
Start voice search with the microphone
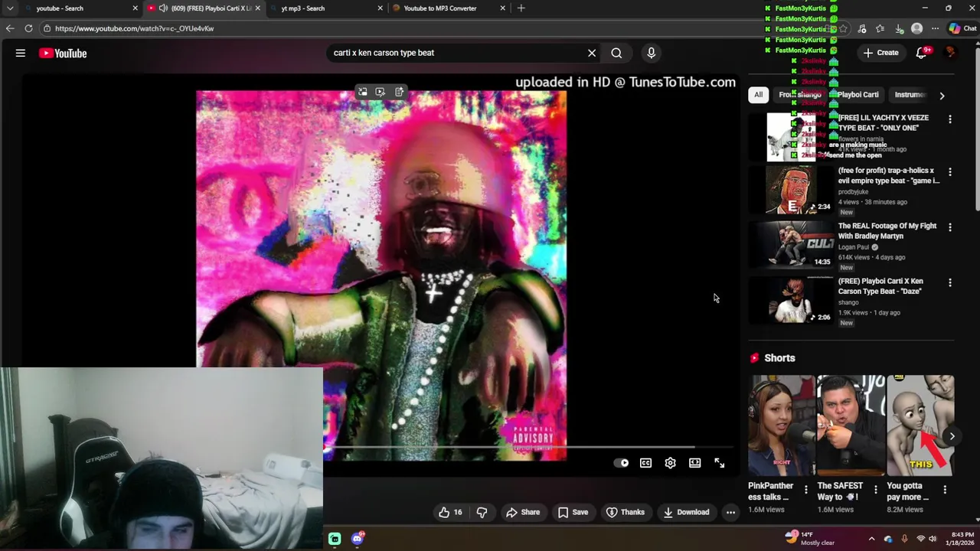tap(652, 53)
